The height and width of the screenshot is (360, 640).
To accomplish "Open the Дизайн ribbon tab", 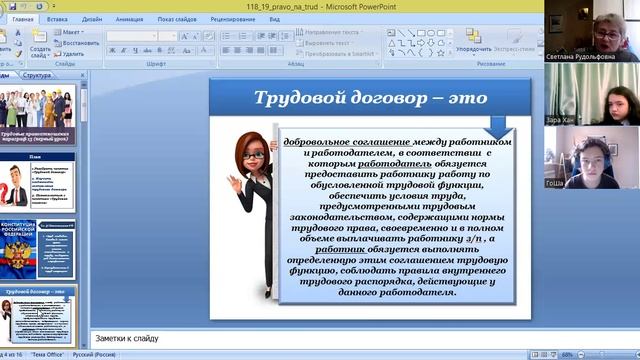I will click(92, 19).
